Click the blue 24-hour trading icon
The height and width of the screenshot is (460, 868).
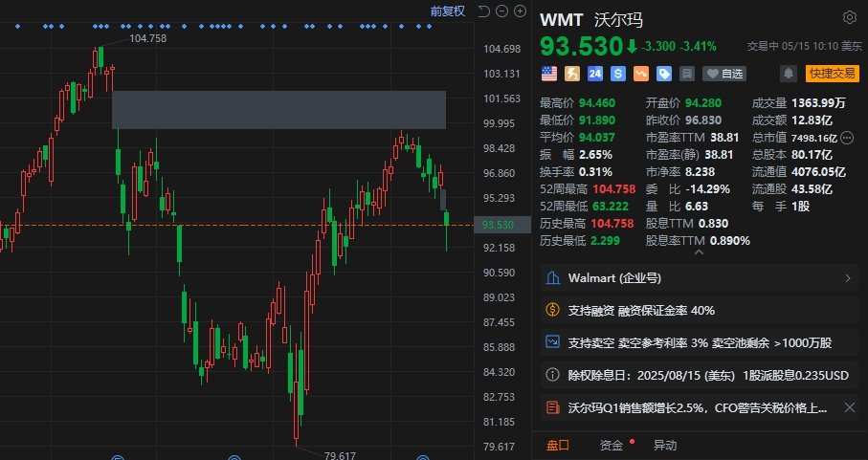pos(595,74)
